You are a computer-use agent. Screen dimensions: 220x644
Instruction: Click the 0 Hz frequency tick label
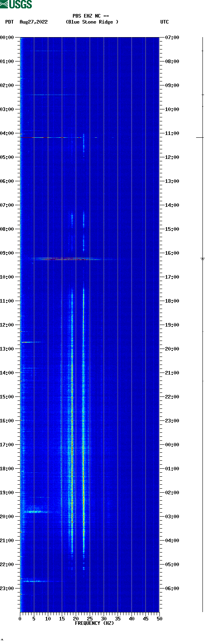click(x=20, y=619)
